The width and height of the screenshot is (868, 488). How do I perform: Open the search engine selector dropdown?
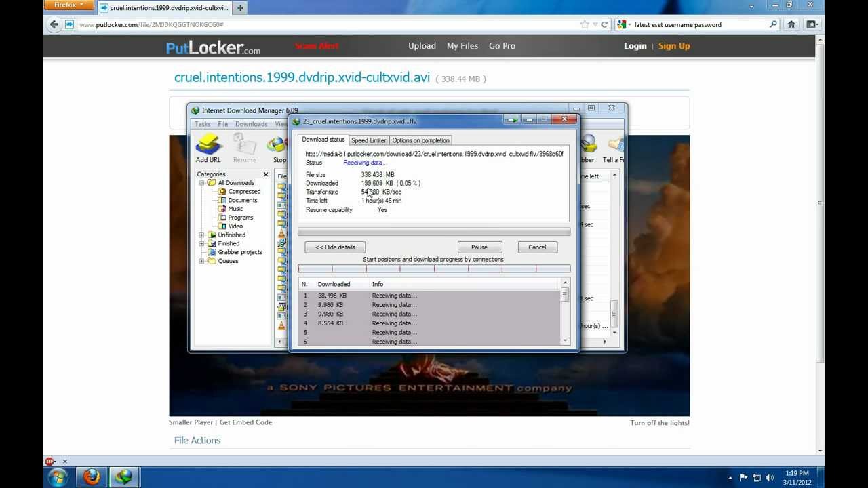click(624, 24)
